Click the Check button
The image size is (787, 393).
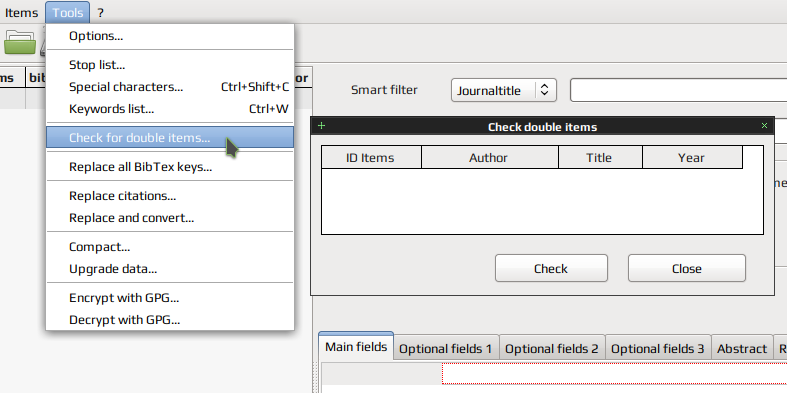[551, 269]
